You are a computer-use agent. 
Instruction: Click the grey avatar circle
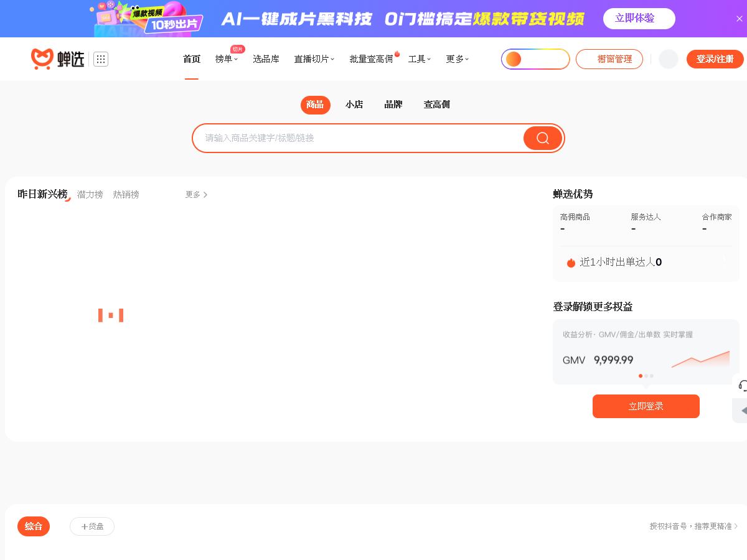pyautogui.click(x=669, y=59)
